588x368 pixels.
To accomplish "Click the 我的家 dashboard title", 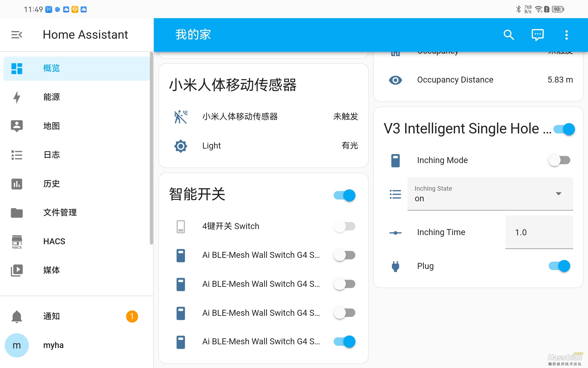I will pyautogui.click(x=193, y=34).
